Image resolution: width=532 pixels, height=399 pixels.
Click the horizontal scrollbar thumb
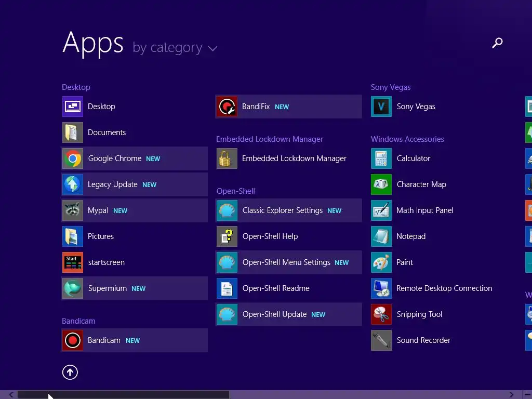[124, 395]
